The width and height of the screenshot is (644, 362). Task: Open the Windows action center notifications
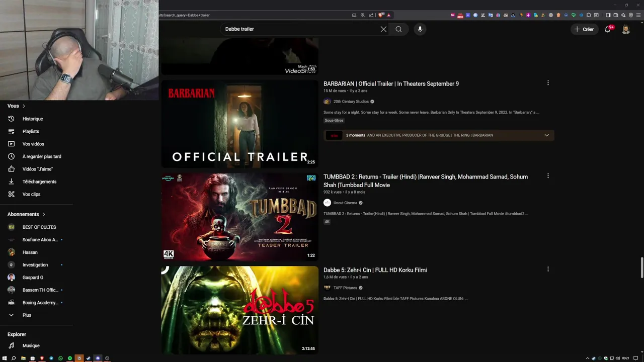coord(635,358)
